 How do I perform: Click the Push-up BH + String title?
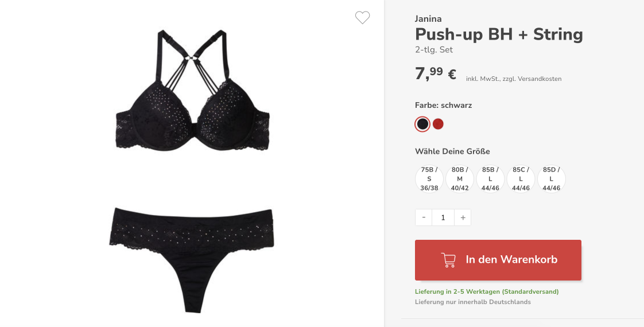tap(499, 34)
